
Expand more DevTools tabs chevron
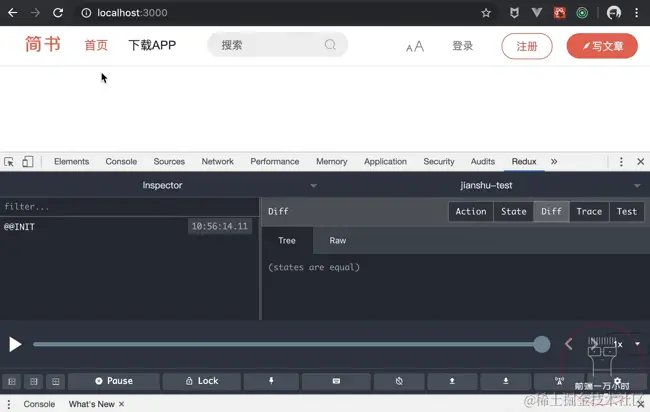click(554, 162)
